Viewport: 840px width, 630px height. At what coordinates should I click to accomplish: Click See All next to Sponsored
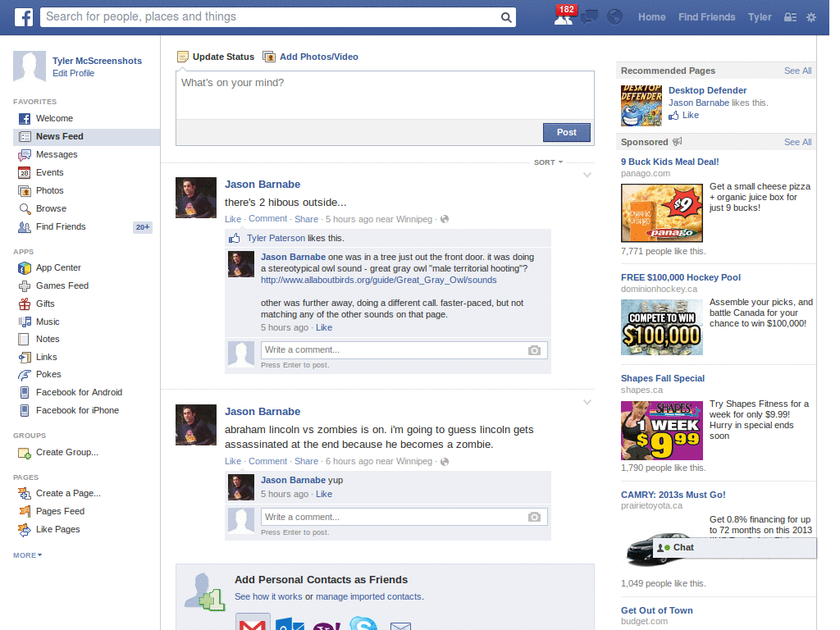pyautogui.click(x=797, y=142)
